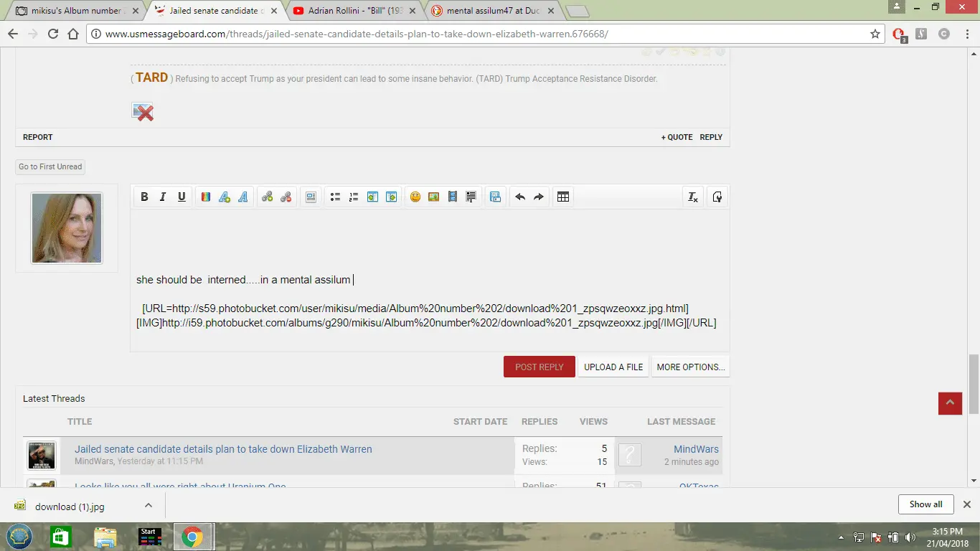Click the Chrome taskbar icon
The height and width of the screenshot is (551, 980).
pos(192,537)
